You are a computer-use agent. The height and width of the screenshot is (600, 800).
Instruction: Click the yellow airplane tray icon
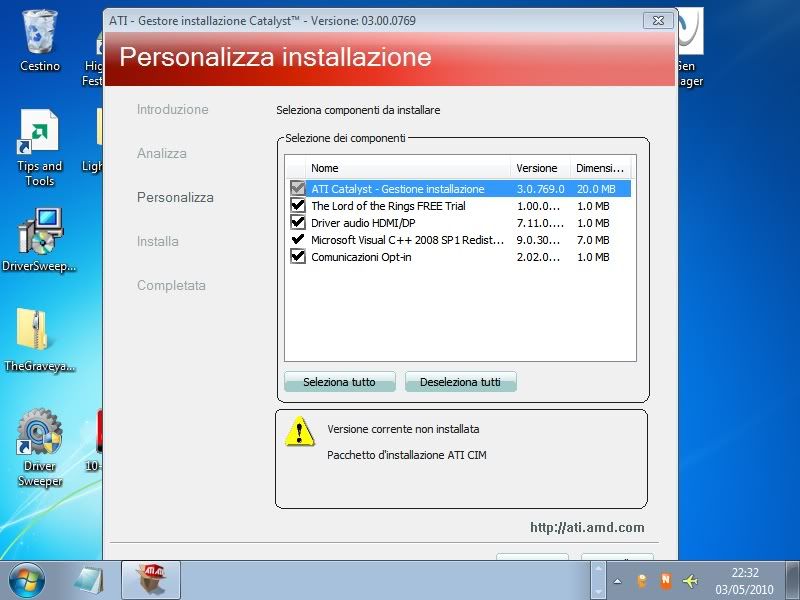point(690,581)
